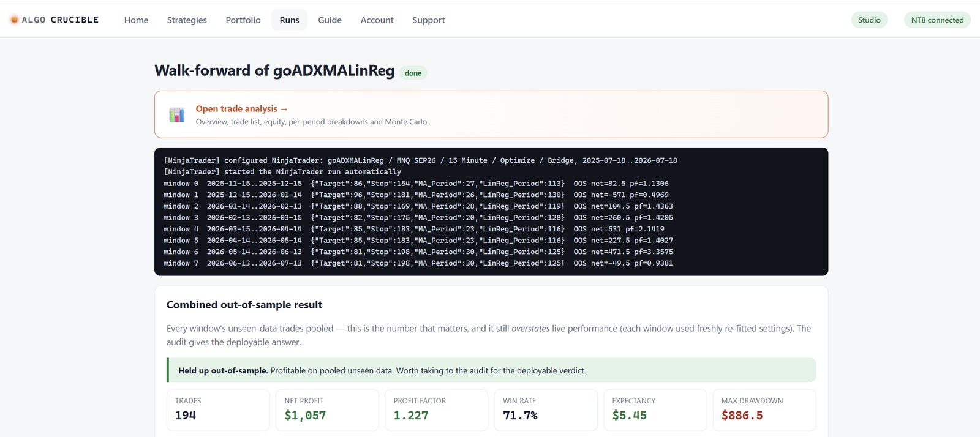Click the log line for window 7
This screenshot has width=980, height=437.
tap(418, 263)
